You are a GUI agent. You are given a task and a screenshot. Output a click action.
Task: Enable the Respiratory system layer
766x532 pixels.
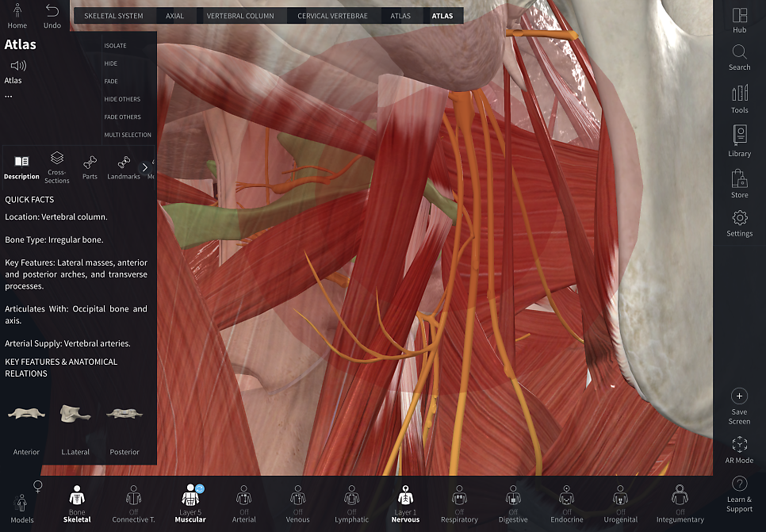[459, 504]
